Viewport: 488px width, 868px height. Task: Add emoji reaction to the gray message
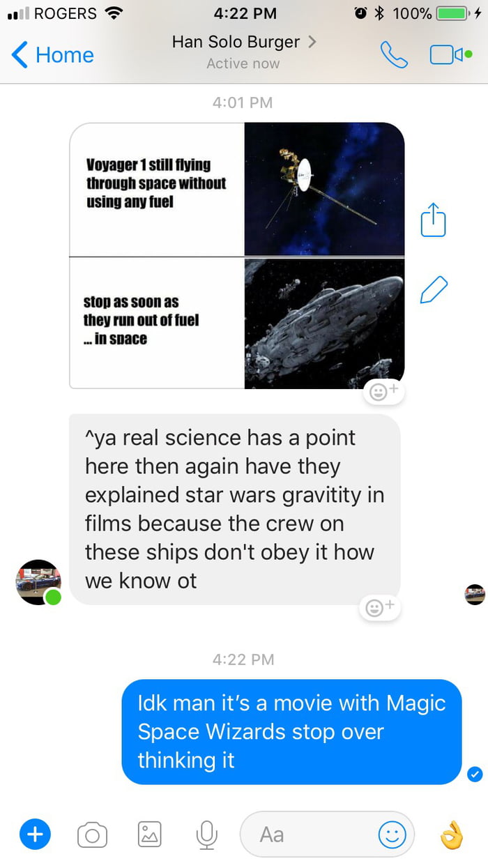[x=379, y=607]
